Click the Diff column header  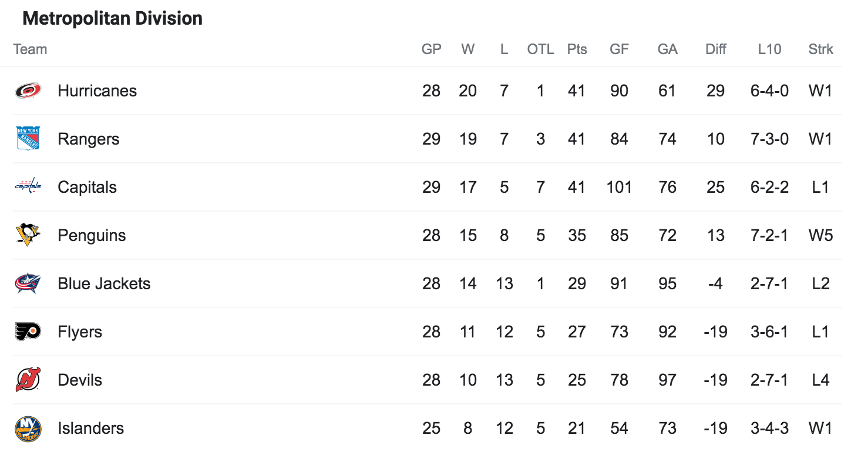[716, 49]
